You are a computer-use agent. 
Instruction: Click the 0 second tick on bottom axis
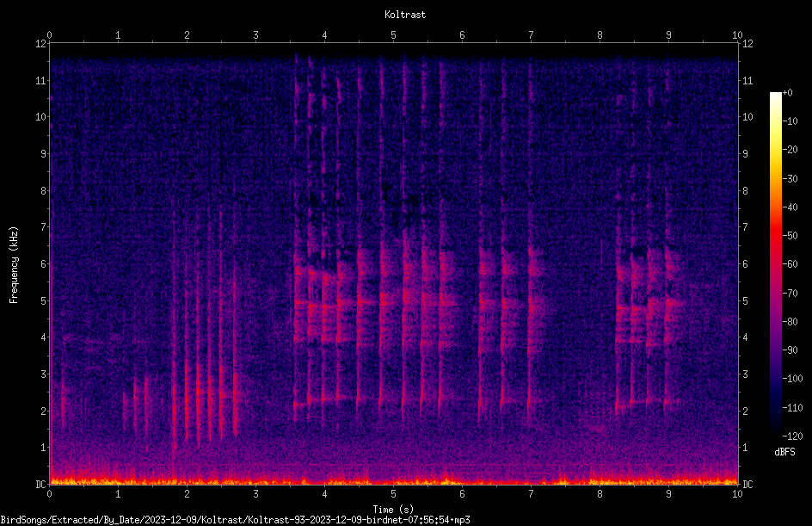pyautogui.click(x=49, y=494)
